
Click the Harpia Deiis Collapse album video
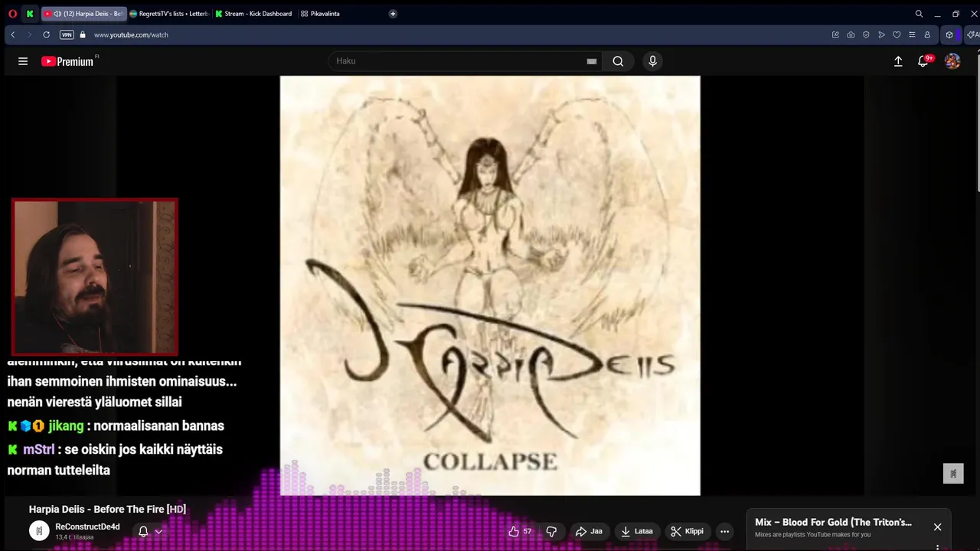(490, 285)
